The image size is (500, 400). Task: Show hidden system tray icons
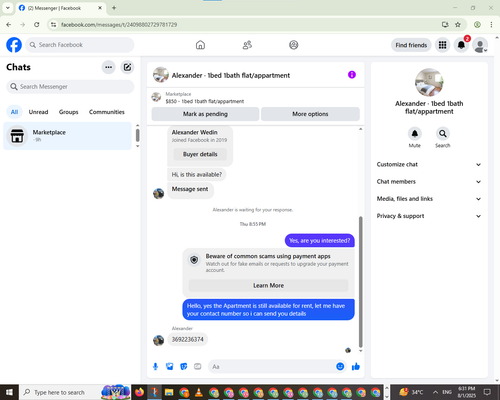coord(435,392)
